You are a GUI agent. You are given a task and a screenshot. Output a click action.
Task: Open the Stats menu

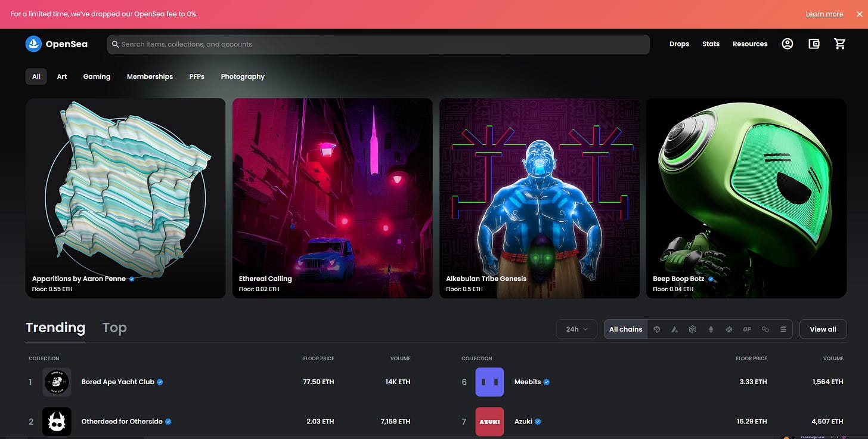click(x=711, y=44)
